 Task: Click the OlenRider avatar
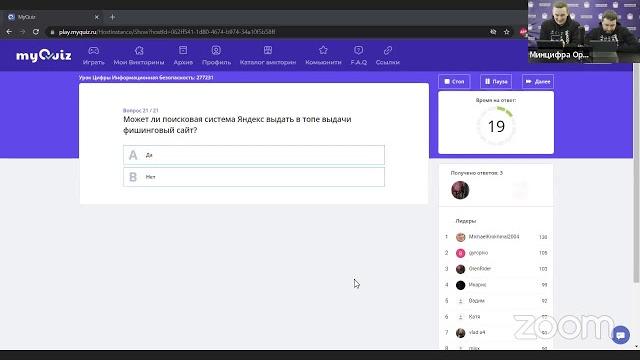point(460,269)
